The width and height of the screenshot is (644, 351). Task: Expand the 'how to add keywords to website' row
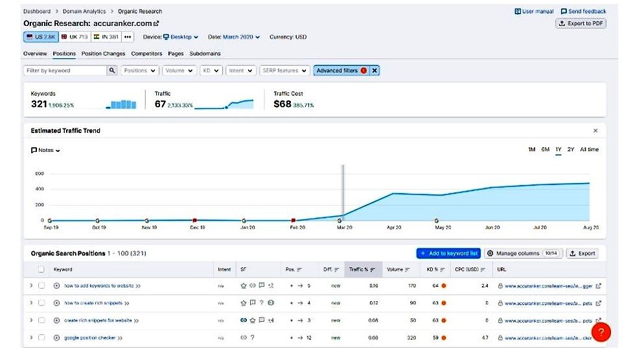click(31, 285)
